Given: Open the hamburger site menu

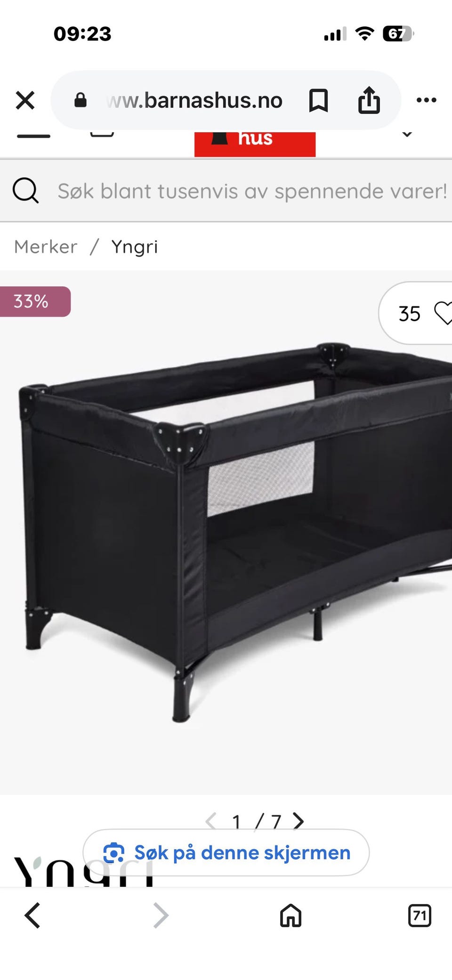Looking at the screenshot, I should coord(33,136).
